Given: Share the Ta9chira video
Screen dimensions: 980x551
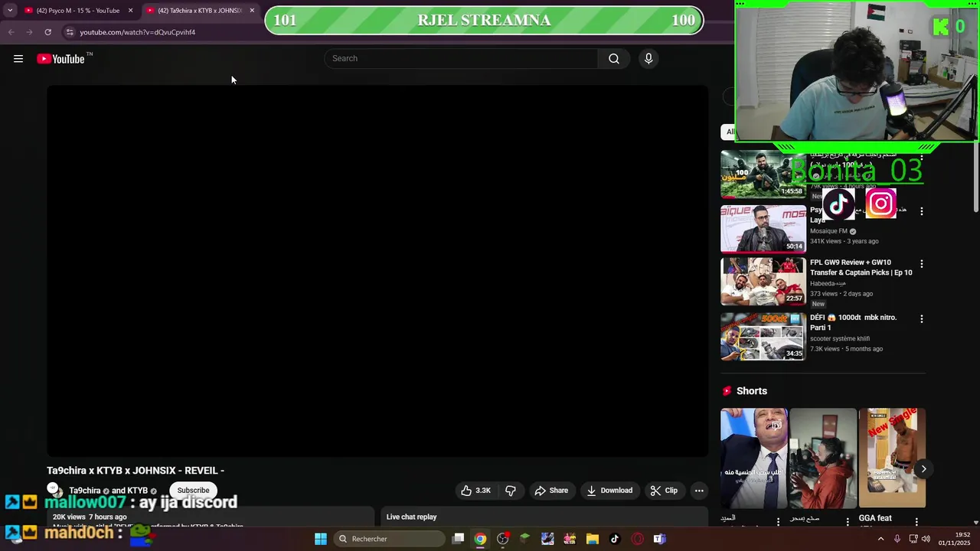Looking at the screenshot, I should coord(551,491).
